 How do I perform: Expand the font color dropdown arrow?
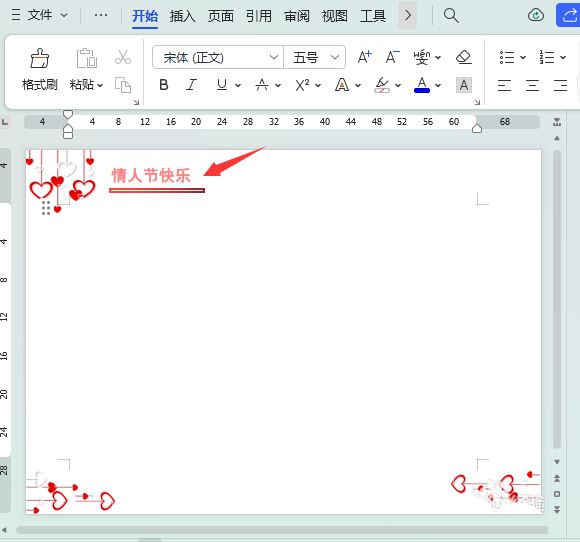click(438, 85)
